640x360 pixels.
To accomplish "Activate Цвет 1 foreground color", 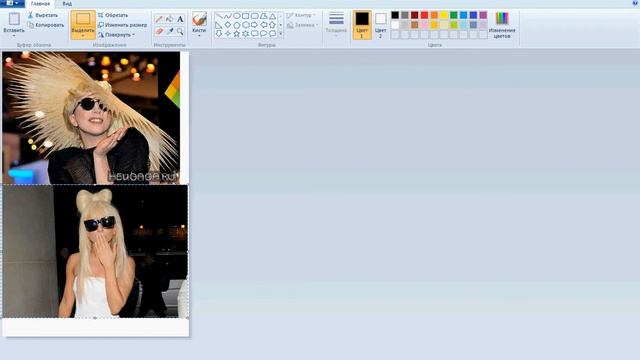I will [362, 25].
